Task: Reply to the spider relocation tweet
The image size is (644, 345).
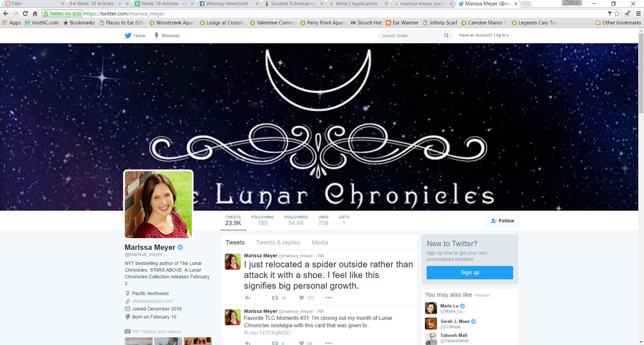Action: click(x=248, y=298)
